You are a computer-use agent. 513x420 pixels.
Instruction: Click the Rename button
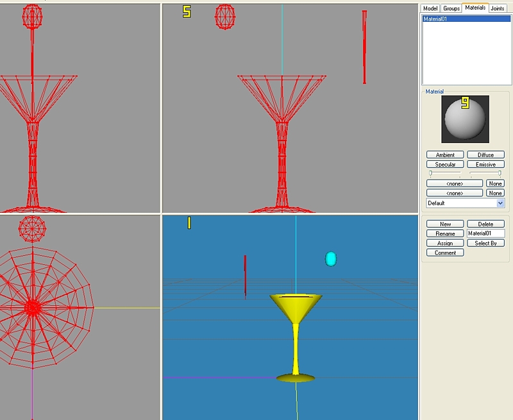tap(445, 234)
